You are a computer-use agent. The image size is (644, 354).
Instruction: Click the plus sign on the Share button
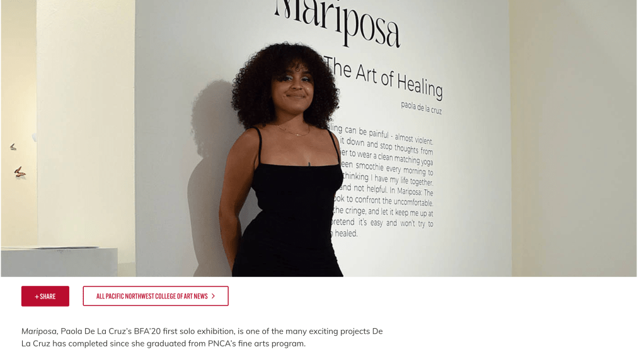pos(37,297)
